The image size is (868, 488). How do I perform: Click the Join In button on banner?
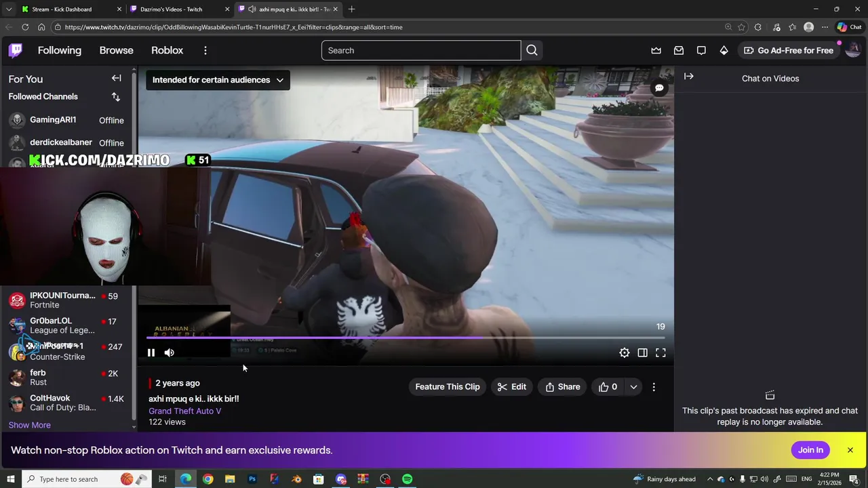810,450
